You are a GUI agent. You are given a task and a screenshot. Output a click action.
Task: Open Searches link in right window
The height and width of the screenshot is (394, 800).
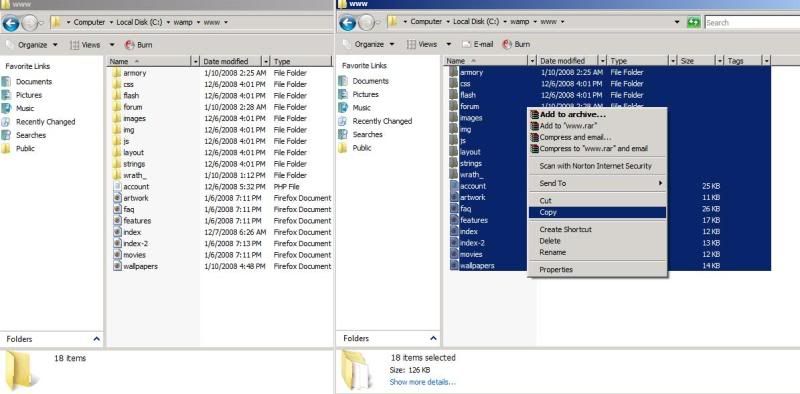click(367, 135)
